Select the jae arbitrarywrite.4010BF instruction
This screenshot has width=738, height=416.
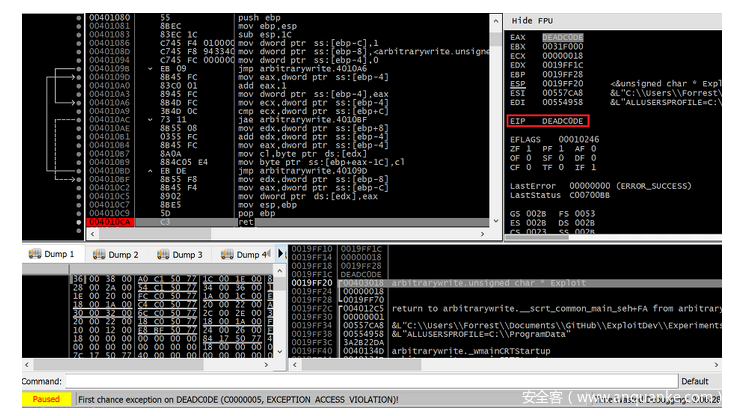[290, 119]
